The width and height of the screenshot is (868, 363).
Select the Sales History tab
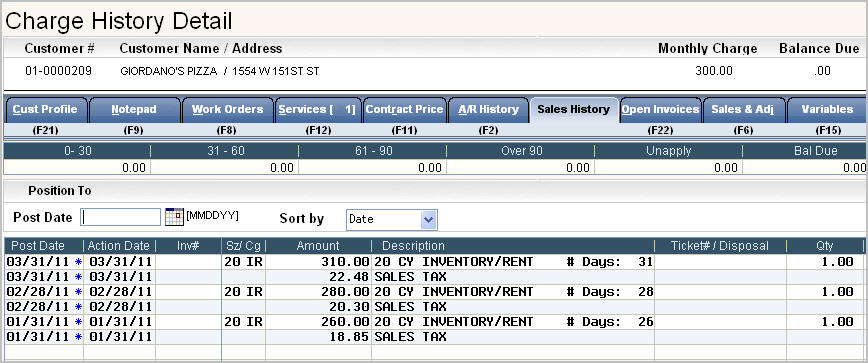(x=574, y=110)
